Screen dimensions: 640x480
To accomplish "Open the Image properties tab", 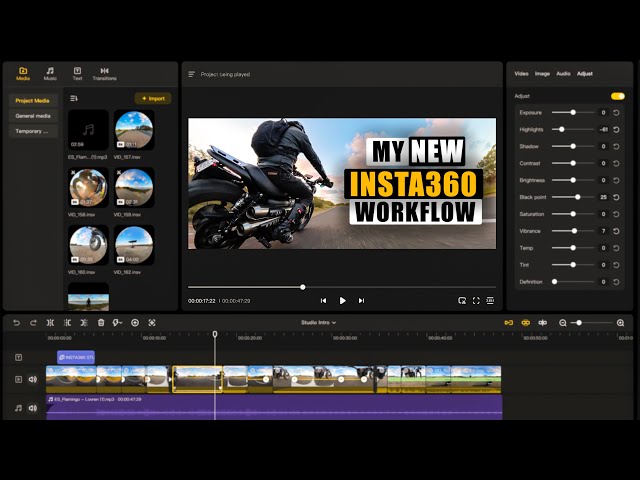I will pos(542,74).
